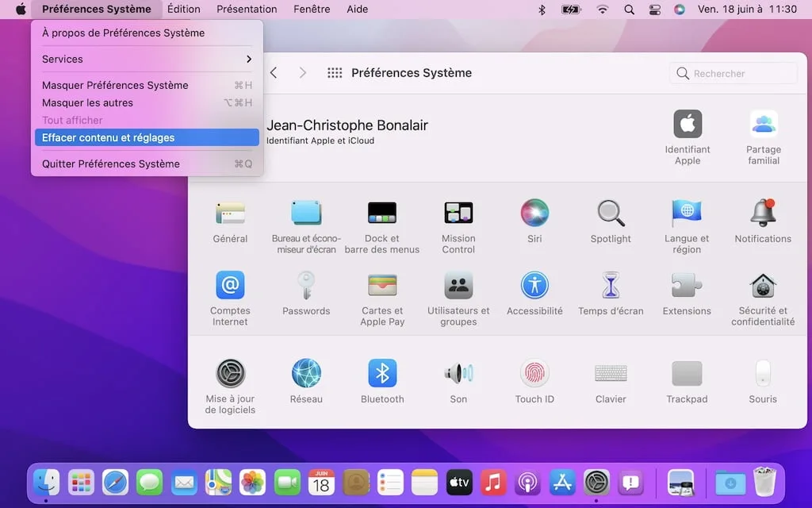This screenshot has width=812, height=508.
Task: Open Langue et région pane
Action: point(687,227)
